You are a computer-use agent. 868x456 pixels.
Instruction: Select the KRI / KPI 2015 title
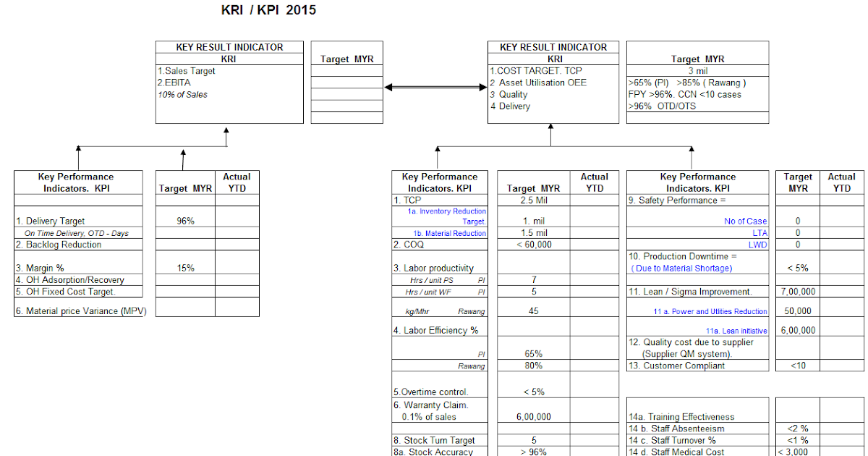click(x=268, y=10)
